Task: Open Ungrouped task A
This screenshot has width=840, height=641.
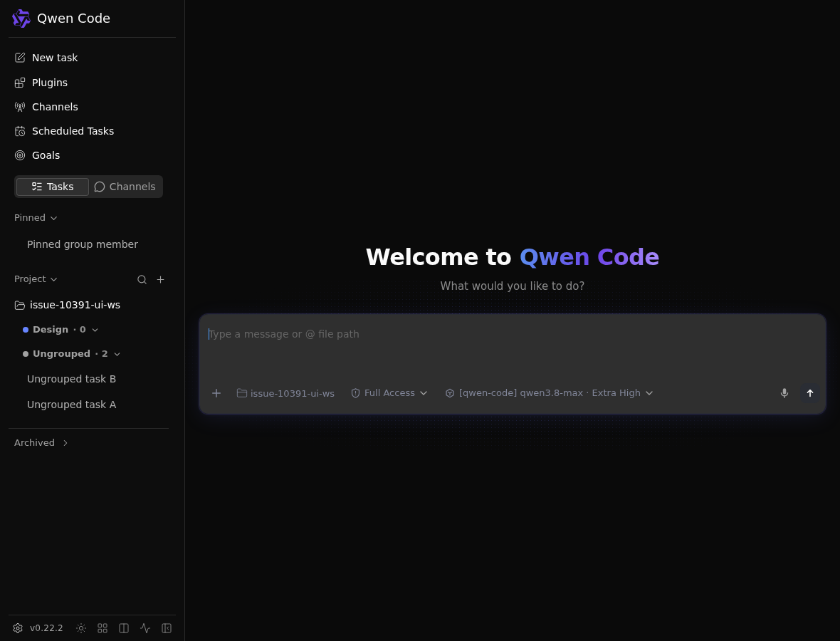Action: (x=71, y=405)
